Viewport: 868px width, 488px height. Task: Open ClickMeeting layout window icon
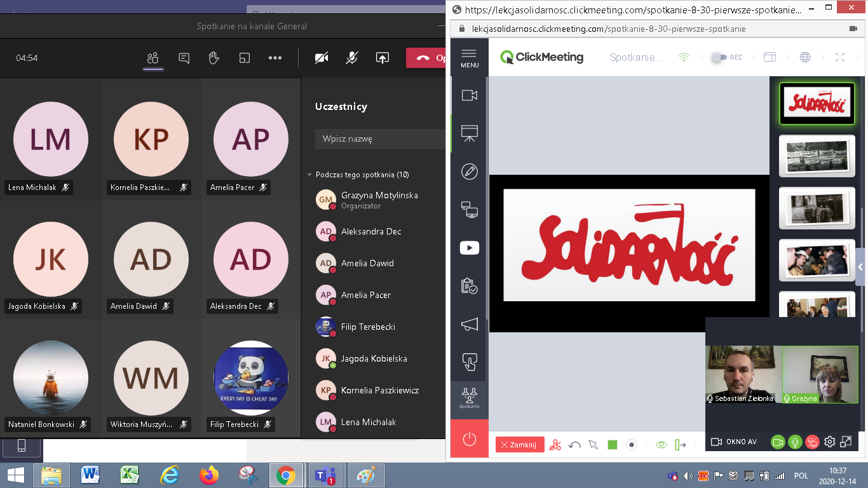pyautogui.click(x=770, y=57)
